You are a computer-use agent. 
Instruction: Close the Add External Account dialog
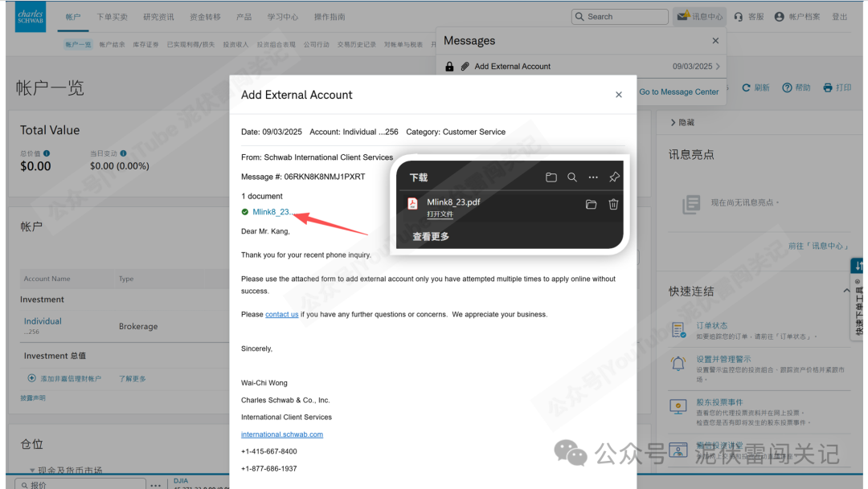tap(619, 95)
